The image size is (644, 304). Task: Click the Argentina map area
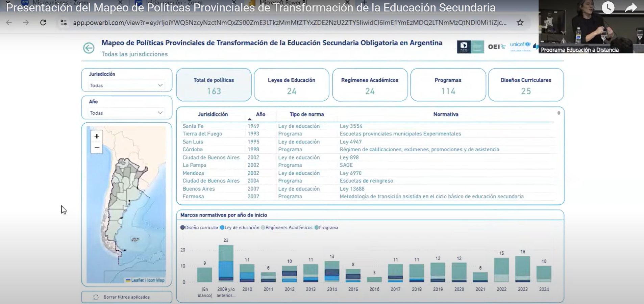tap(126, 204)
